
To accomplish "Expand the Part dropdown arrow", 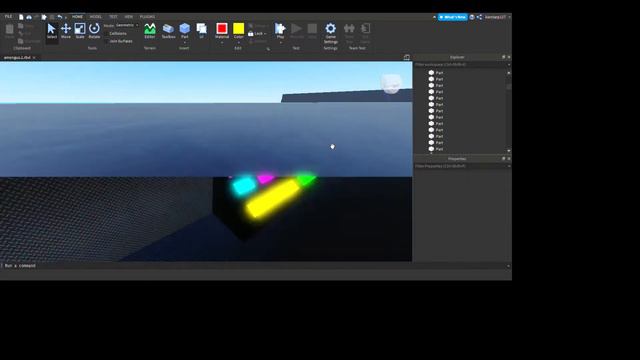I will click(184, 42).
